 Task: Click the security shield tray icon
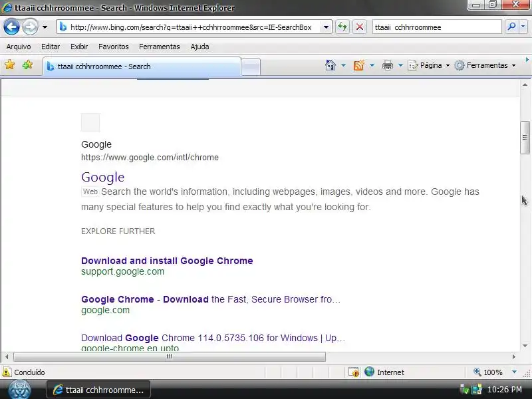click(x=464, y=389)
